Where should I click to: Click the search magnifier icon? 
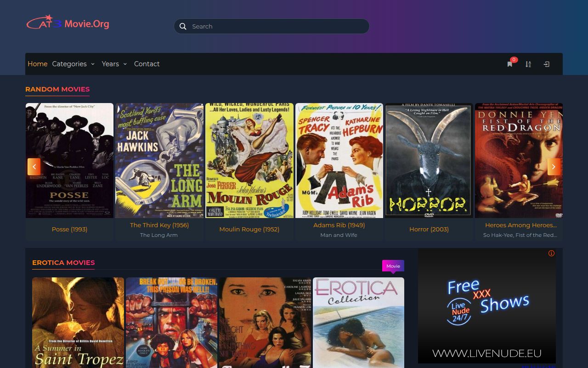click(x=183, y=26)
